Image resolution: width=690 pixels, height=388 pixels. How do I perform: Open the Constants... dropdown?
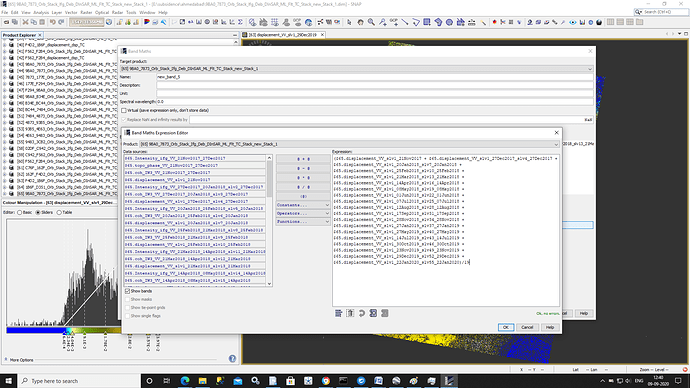[x=303, y=205]
